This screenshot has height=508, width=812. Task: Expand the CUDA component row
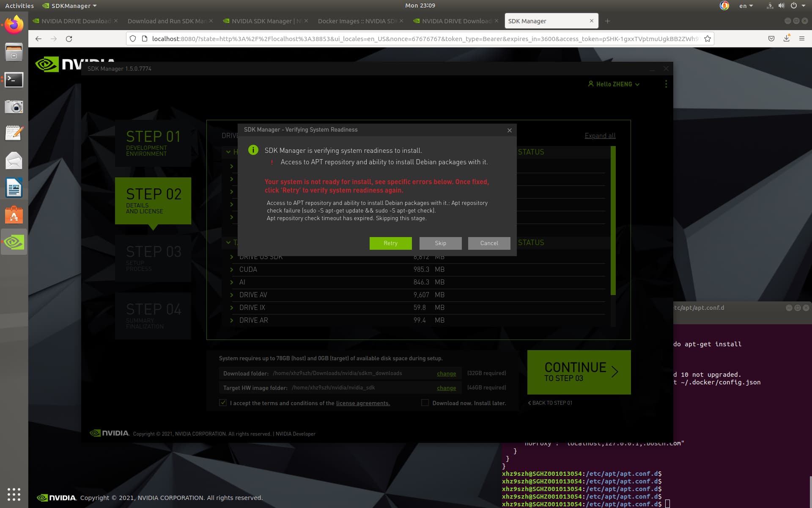pyautogui.click(x=231, y=270)
